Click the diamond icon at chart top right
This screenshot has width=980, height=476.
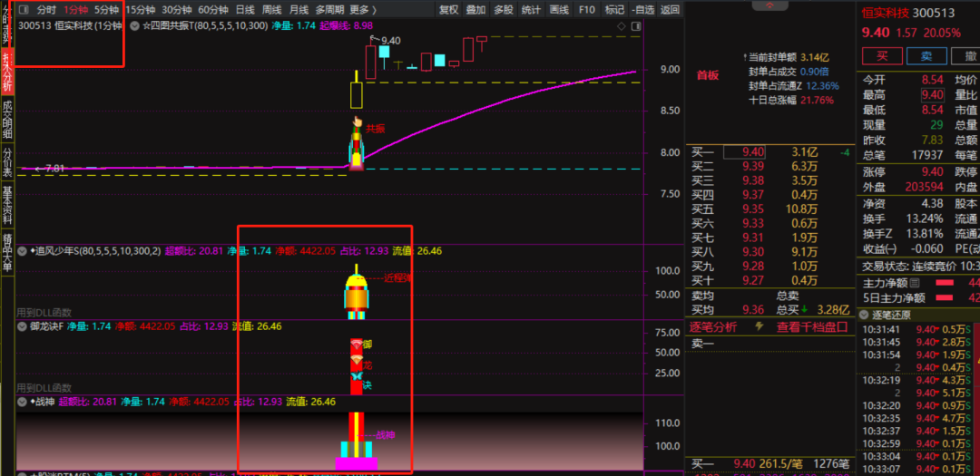pyautogui.click(x=622, y=26)
